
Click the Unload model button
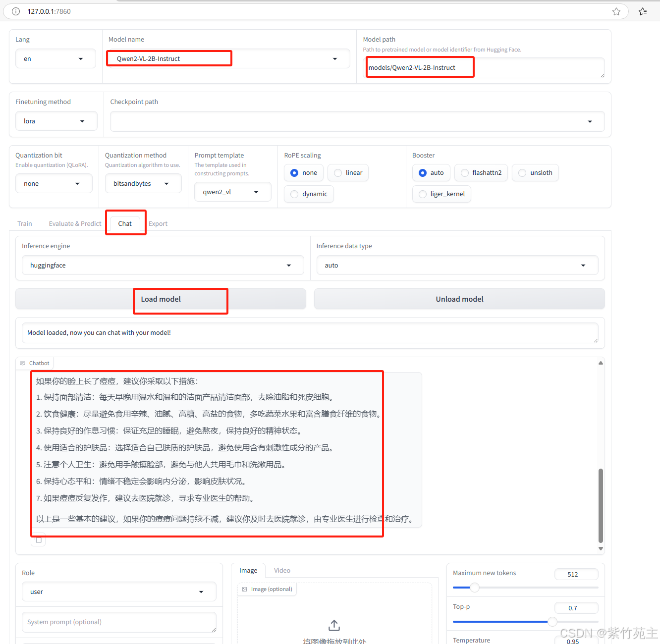458,299
